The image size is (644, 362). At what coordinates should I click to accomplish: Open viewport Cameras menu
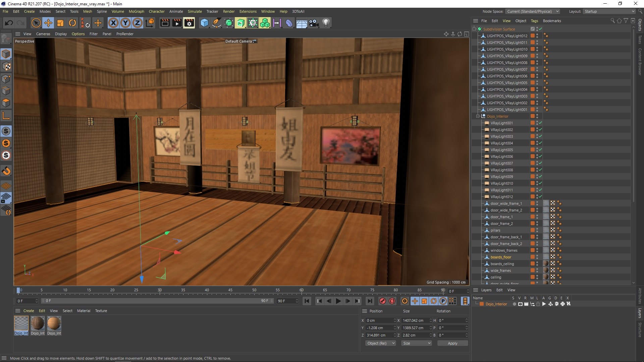[x=43, y=34]
